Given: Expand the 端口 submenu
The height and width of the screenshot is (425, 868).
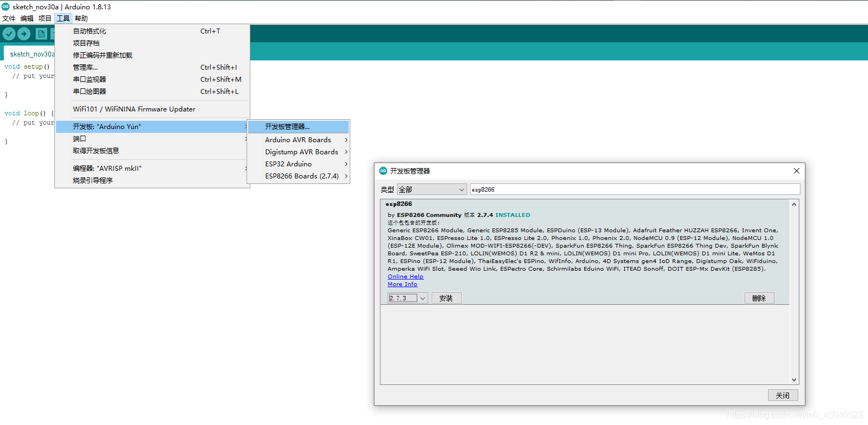Looking at the screenshot, I should (x=152, y=139).
